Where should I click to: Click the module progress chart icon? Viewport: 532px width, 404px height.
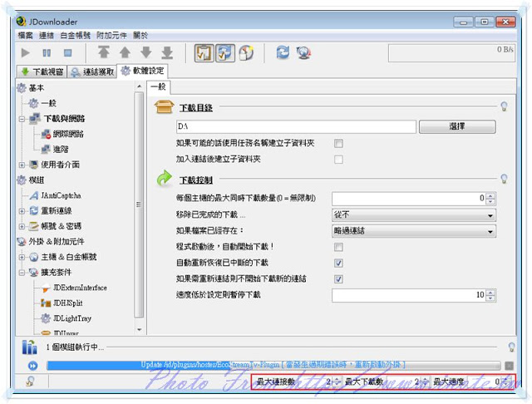30,347
